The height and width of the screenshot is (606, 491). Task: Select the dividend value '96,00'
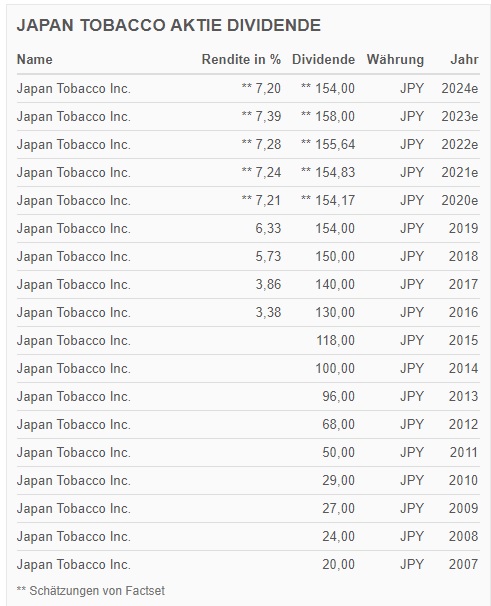338,397
